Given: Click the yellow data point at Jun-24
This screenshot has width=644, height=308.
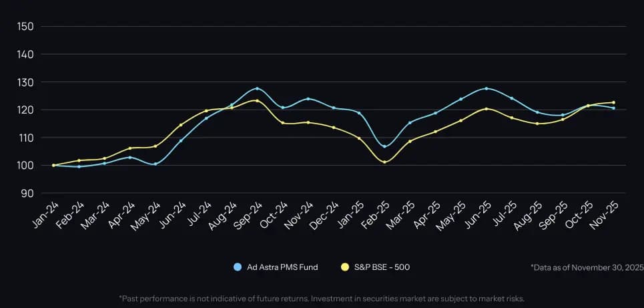Looking at the screenshot, I should tap(181, 125).
